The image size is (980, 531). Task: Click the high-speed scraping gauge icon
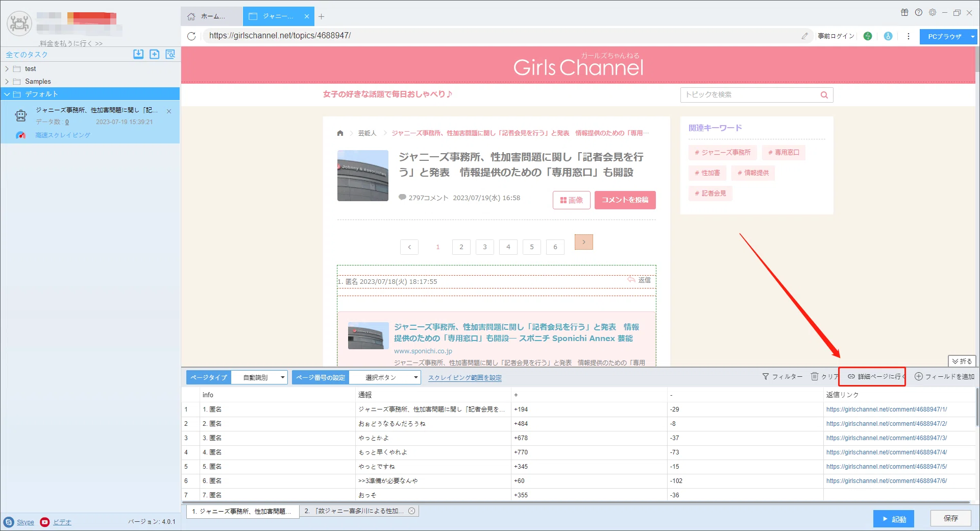tap(21, 135)
